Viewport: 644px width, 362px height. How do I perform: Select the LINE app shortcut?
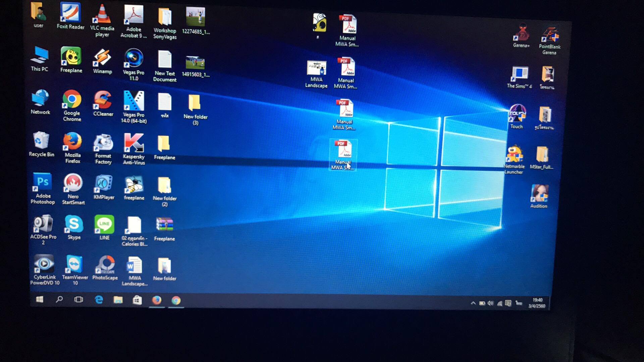pyautogui.click(x=104, y=224)
